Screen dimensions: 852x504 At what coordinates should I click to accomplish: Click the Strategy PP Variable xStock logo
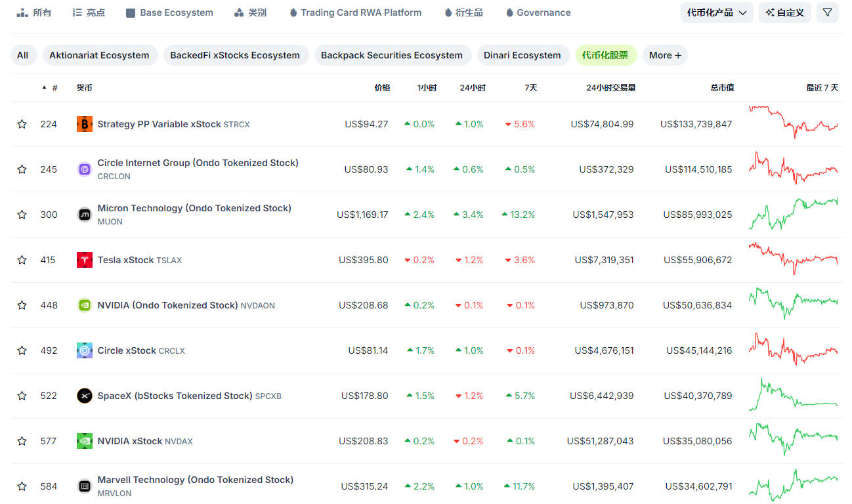pyautogui.click(x=85, y=124)
